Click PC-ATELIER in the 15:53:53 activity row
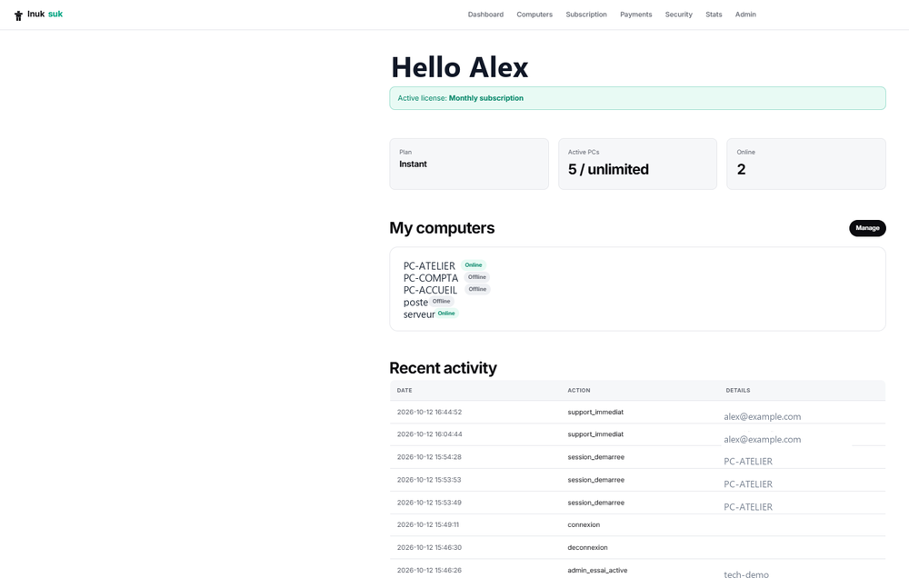This screenshot has height=588, width=909. pyautogui.click(x=748, y=484)
